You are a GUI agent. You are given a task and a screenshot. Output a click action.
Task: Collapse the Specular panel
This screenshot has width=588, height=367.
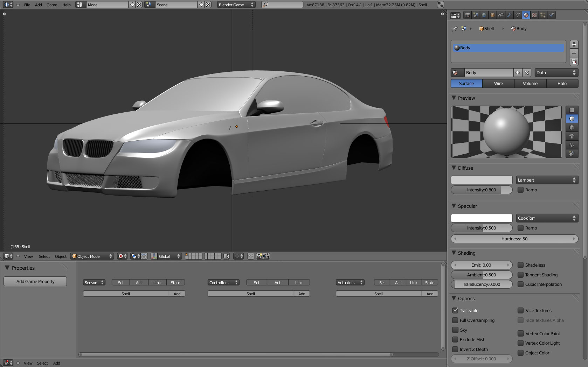point(454,206)
